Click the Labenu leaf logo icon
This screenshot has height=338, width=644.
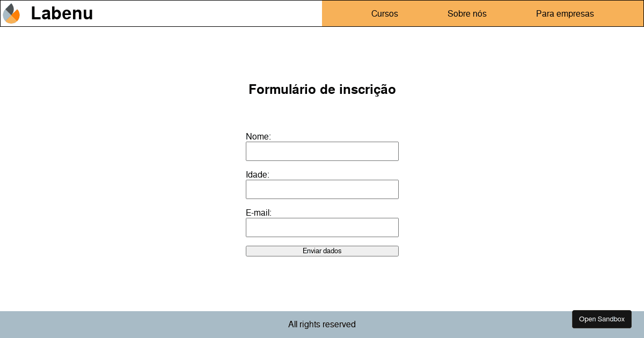[11, 13]
